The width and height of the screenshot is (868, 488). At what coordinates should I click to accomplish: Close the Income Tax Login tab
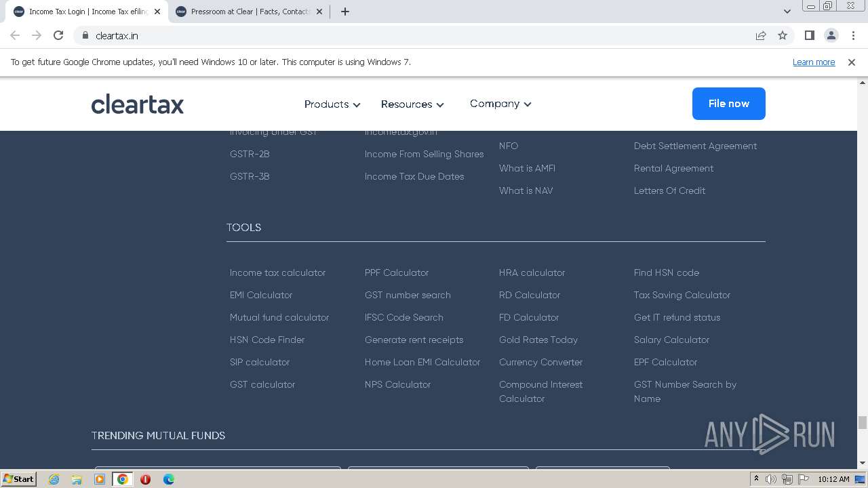157,12
